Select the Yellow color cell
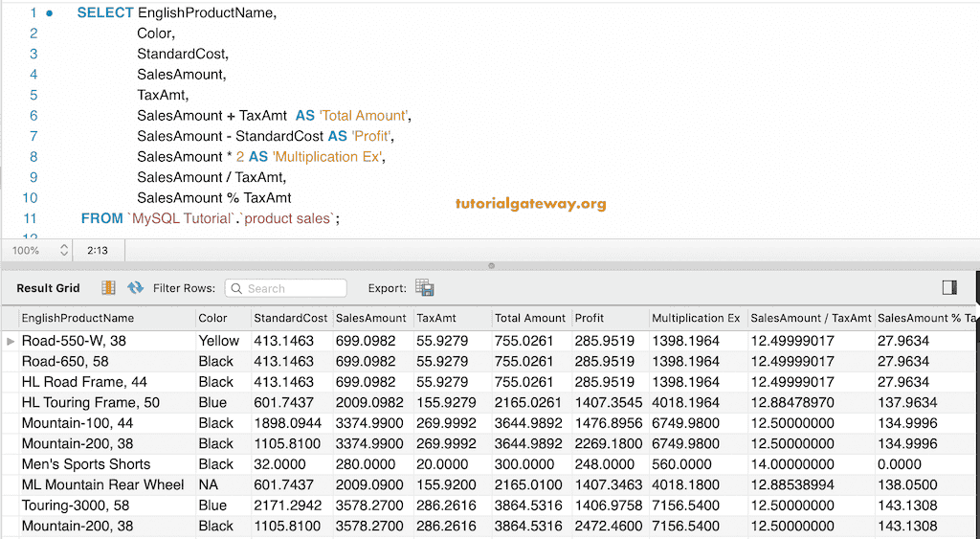 point(218,341)
